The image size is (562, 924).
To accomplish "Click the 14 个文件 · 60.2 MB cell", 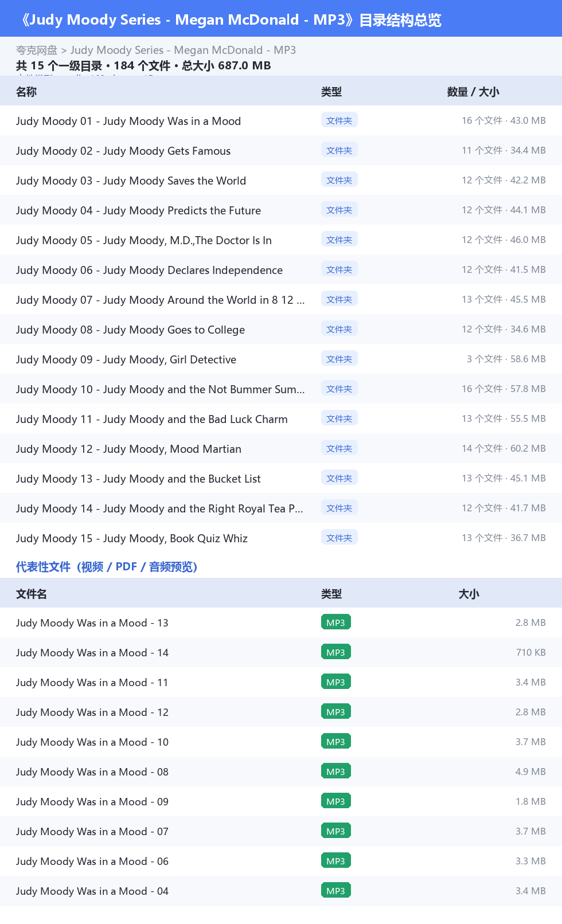I will click(x=504, y=448).
